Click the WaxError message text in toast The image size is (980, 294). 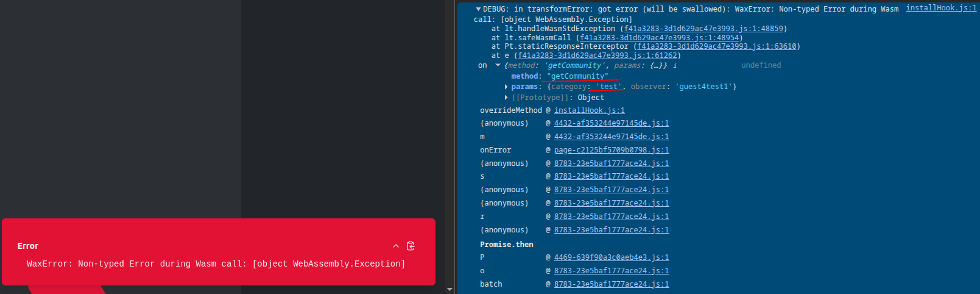coord(216,264)
